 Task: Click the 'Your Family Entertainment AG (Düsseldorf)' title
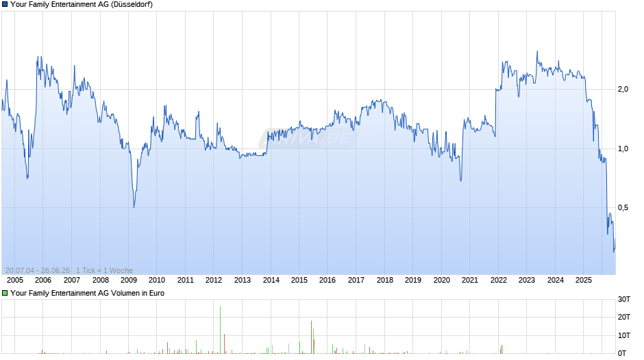(82, 5)
